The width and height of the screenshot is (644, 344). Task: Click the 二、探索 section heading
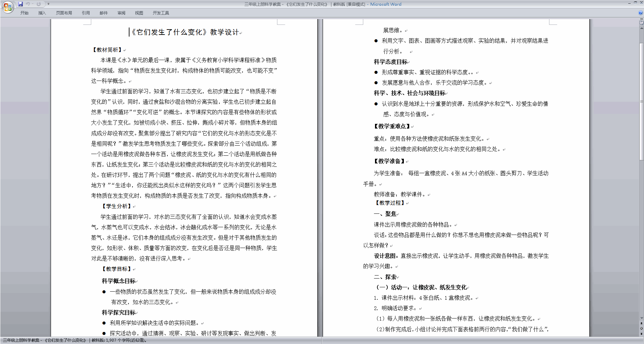(385, 277)
